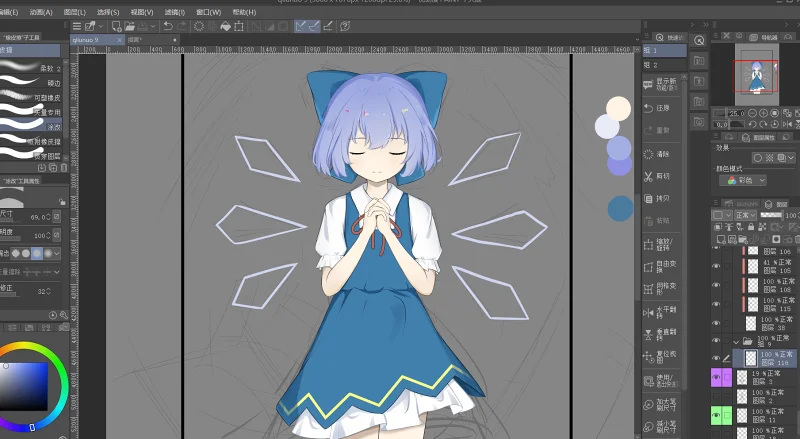Toggle the snap to special ruler icon

click(x=314, y=26)
